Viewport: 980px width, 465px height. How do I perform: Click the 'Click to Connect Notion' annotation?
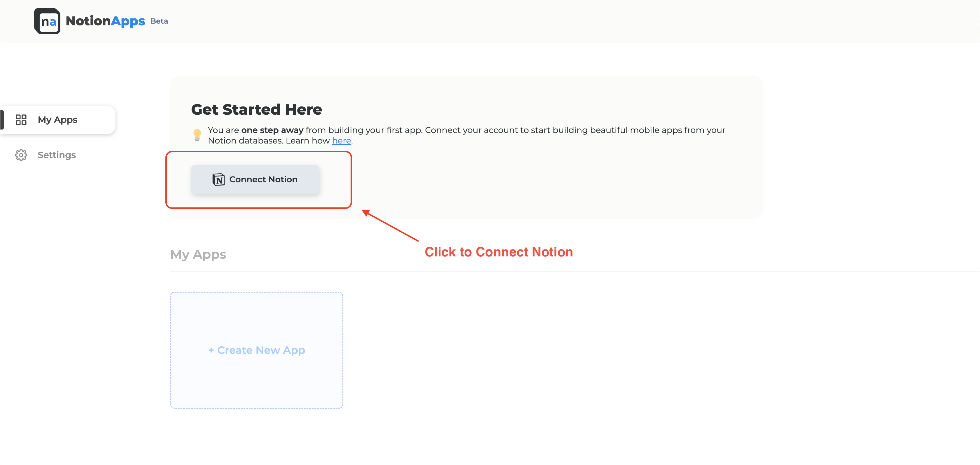click(x=498, y=252)
